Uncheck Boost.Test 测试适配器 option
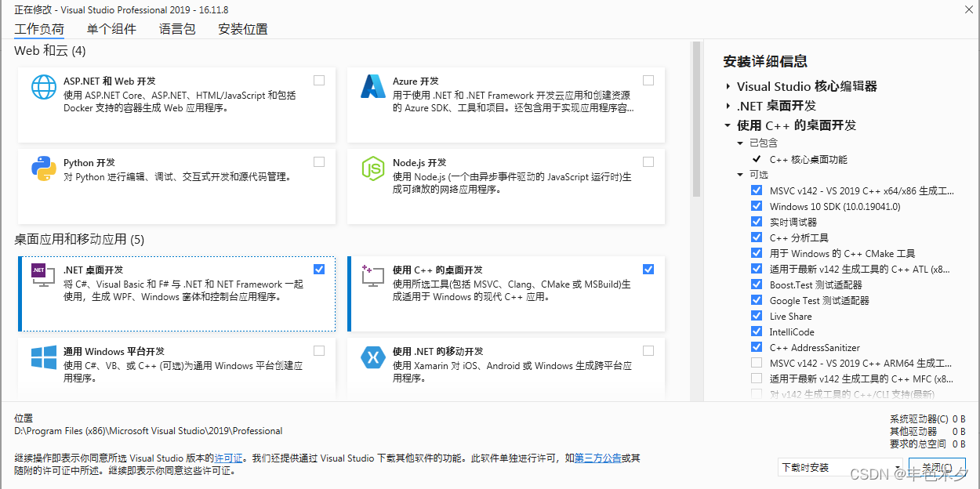This screenshot has height=489, width=980. [x=757, y=284]
